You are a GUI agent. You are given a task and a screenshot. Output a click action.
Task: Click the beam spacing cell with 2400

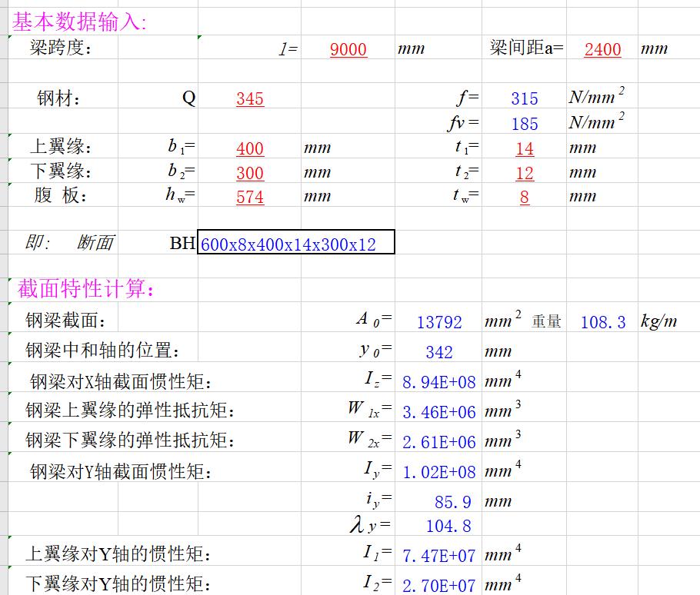(602, 48)
